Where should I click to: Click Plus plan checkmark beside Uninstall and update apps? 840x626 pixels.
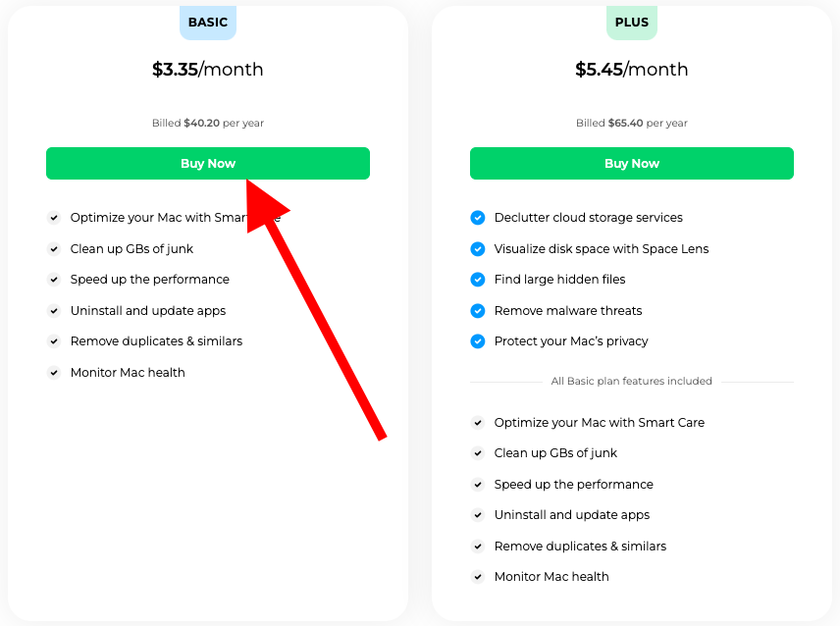(x=478, y=515)
